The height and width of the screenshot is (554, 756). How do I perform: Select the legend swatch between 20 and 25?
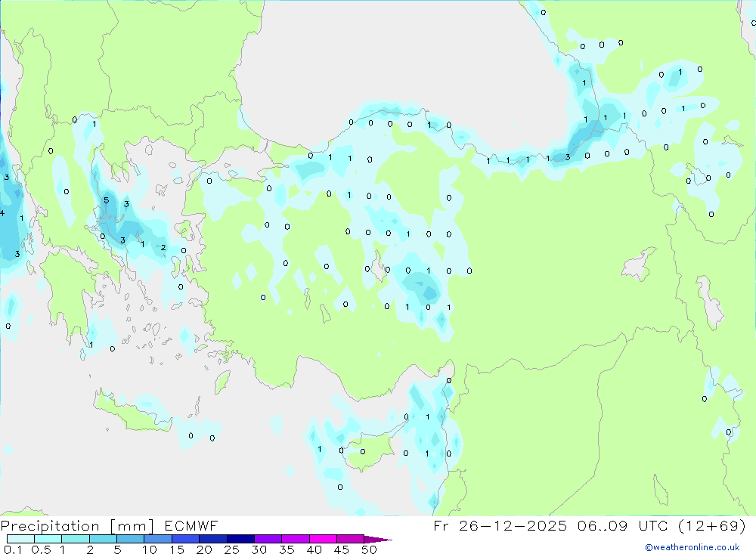pos(213,539)
